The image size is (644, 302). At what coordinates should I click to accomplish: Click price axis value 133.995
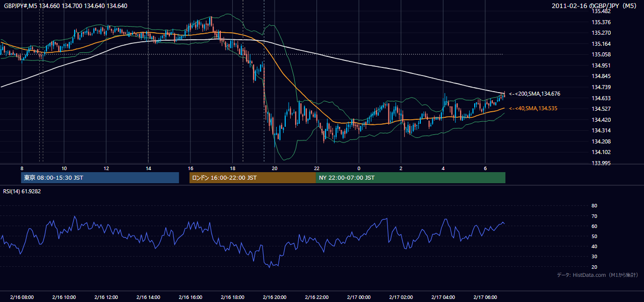601,163
